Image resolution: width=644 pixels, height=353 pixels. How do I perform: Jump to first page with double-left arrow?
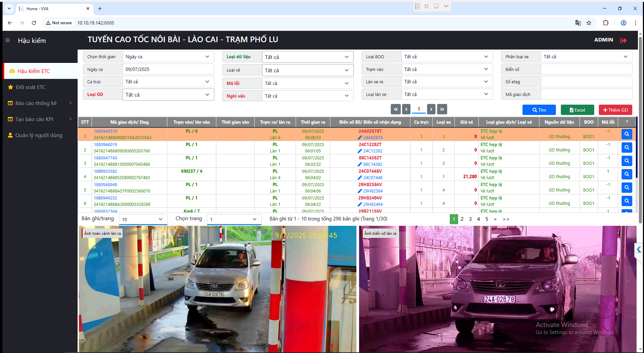coord(396,109)
